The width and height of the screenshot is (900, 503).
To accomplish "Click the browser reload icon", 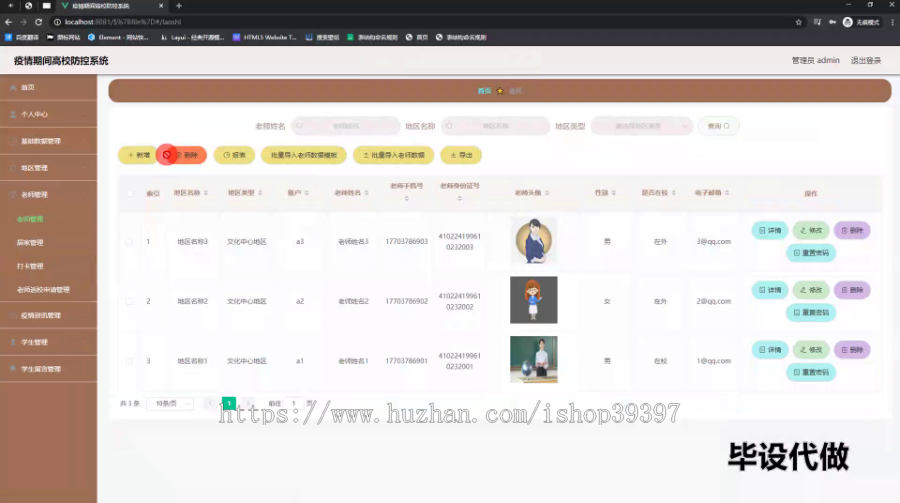I will pyautogui.click(x=38, y=22).
